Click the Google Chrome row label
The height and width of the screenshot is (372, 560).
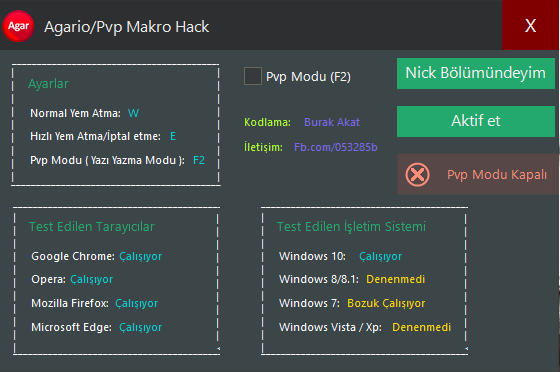73,256
